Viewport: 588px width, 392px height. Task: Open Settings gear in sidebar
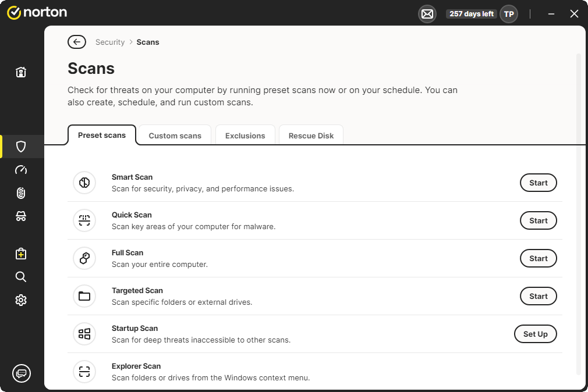21,300
